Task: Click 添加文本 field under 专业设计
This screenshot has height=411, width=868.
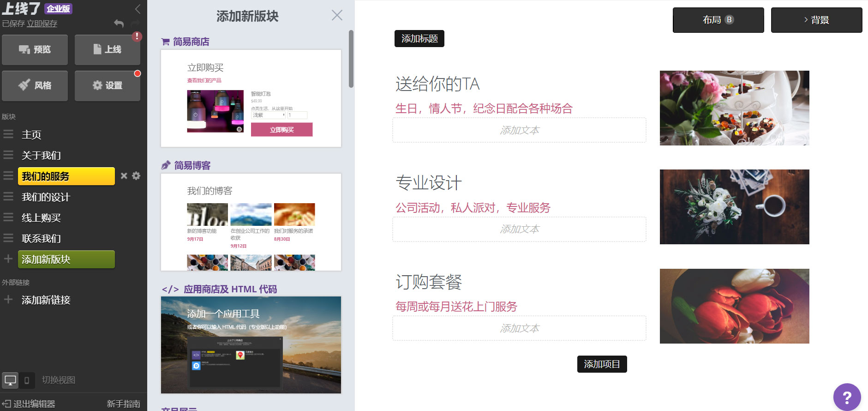Action: pyautogui.click(x=519, y=229)
